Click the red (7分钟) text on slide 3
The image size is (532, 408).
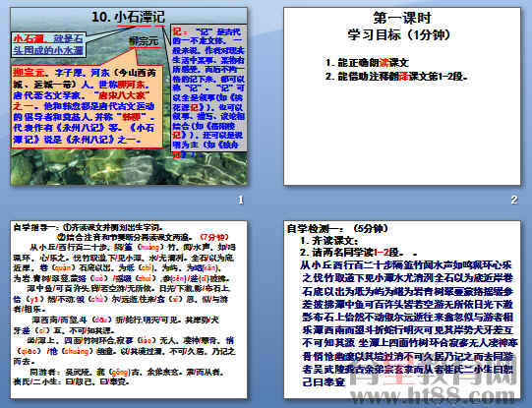tap(214, 237)
